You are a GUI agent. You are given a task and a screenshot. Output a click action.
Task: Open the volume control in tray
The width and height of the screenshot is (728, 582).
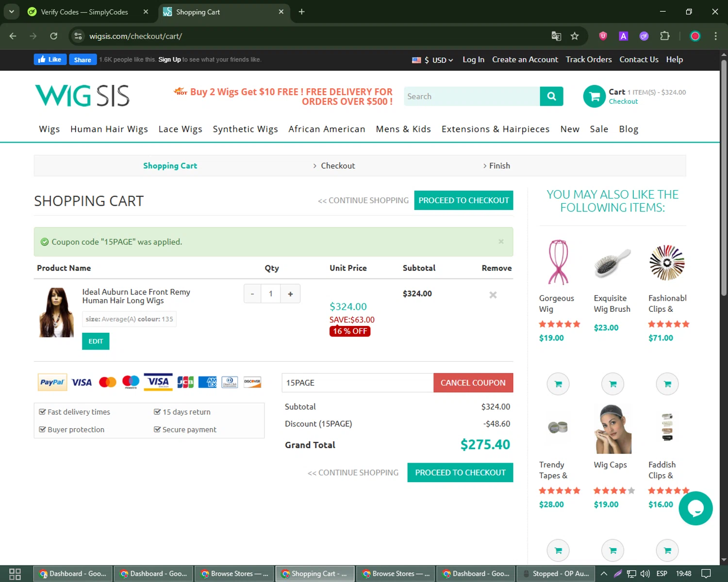645,574
